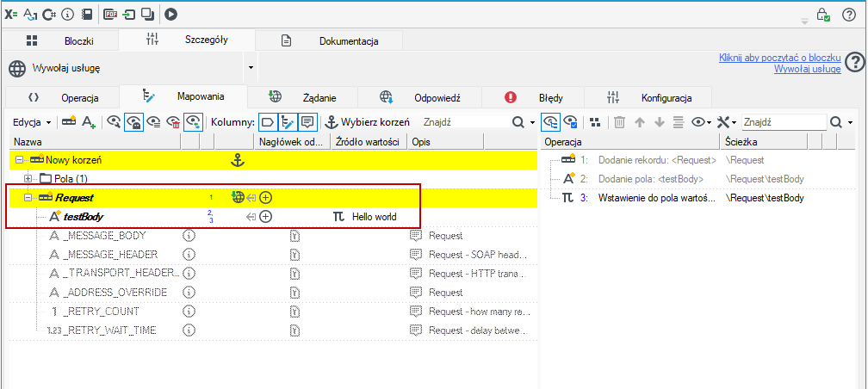The width and height of the screenshot is (868, 389).
Task: Open the Żądanie tab
Action: pyautogui.click(x=302, y=98)
